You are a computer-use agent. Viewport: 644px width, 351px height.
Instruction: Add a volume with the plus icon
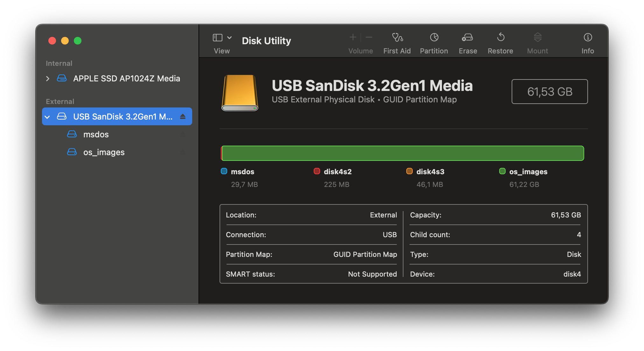pos(353,38)
